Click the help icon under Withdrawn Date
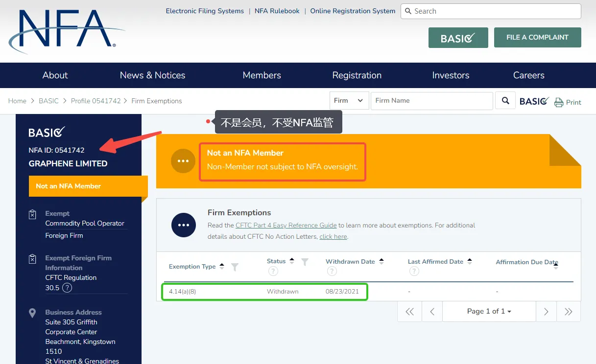This screenshot has height=364, width=596. [x=332, y=271]
